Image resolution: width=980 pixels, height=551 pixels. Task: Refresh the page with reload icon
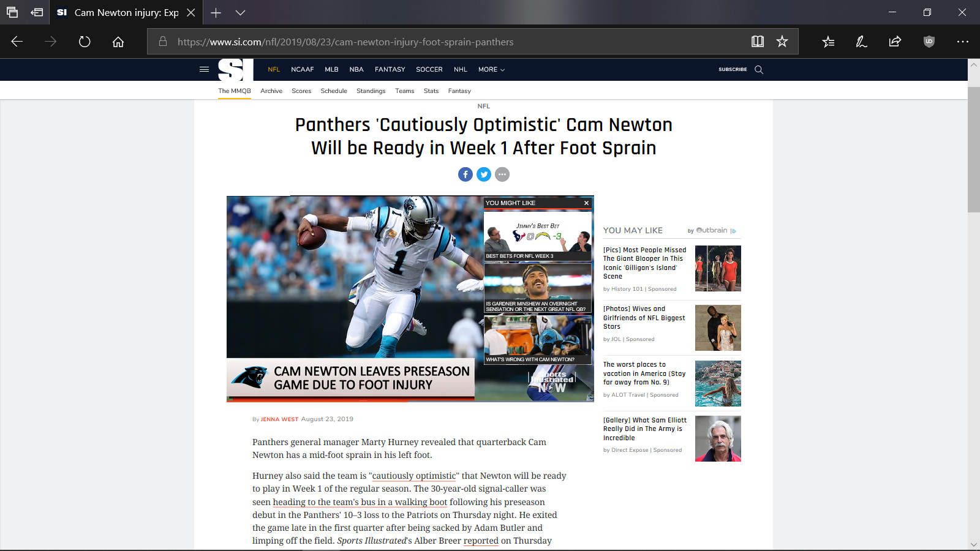[85, 42]
